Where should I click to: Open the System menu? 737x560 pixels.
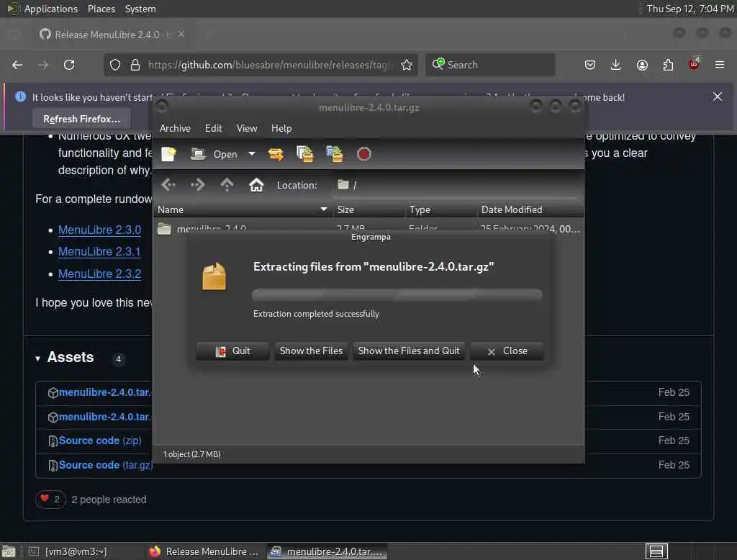click(140, 9)
